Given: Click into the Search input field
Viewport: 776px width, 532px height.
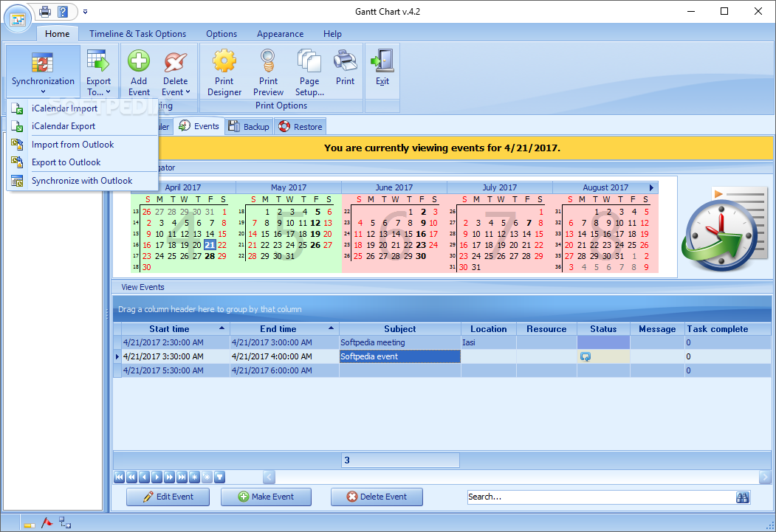Looking at the screenshot, I should [601, 497].
